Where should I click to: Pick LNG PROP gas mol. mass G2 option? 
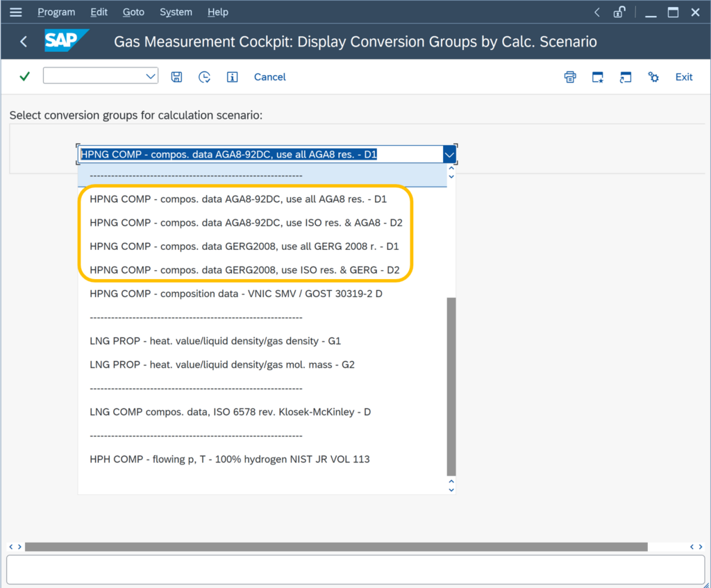click(221, 364)
